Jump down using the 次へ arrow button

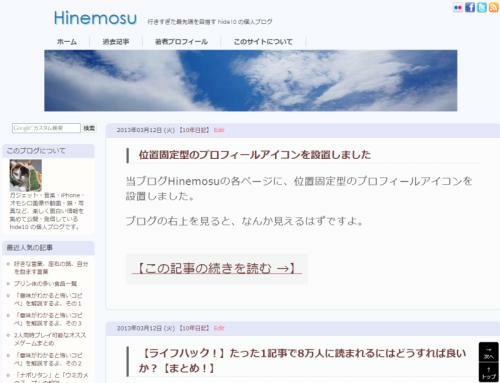pos(489,352)
